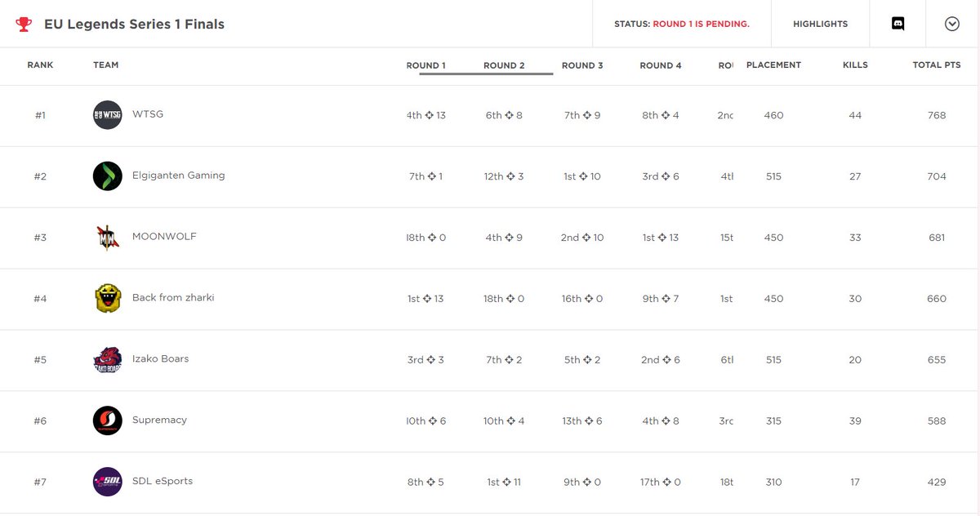Select the SDL eSports team name
The width and height of the screenshot is (980, 516).
(x=163, y=481)
